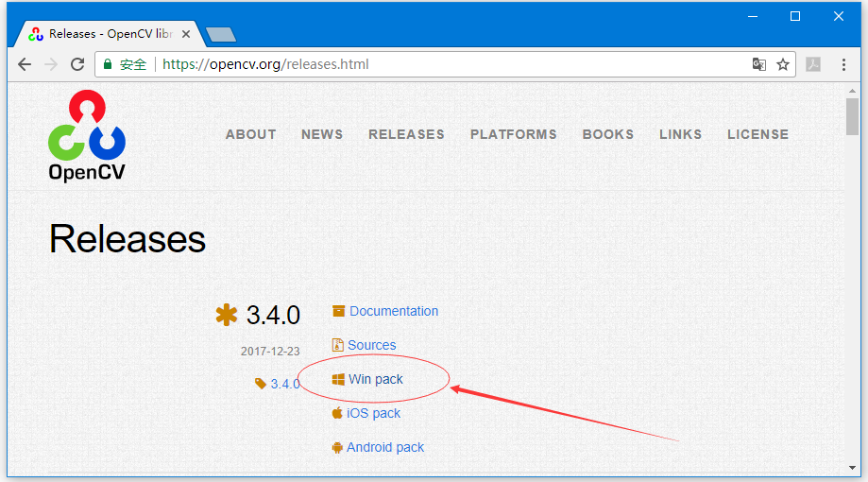868x482 pixels.
Task: Click the Documentation box icon
Action: [x=338, y=311]
